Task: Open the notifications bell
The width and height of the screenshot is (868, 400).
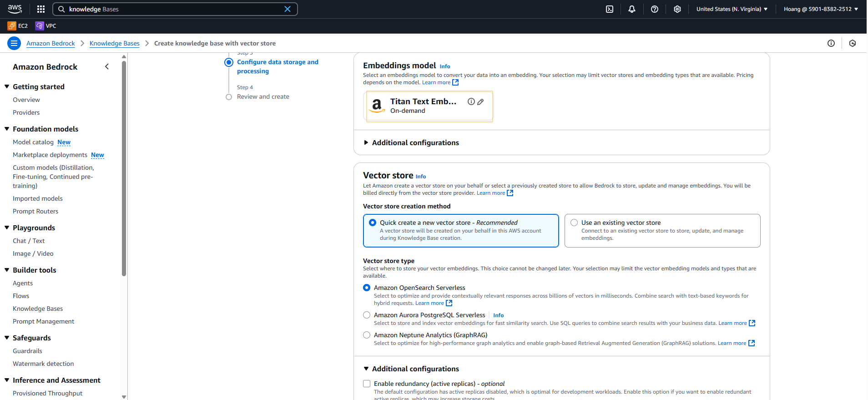Action: pyautogui.click(x=632, y=9)
